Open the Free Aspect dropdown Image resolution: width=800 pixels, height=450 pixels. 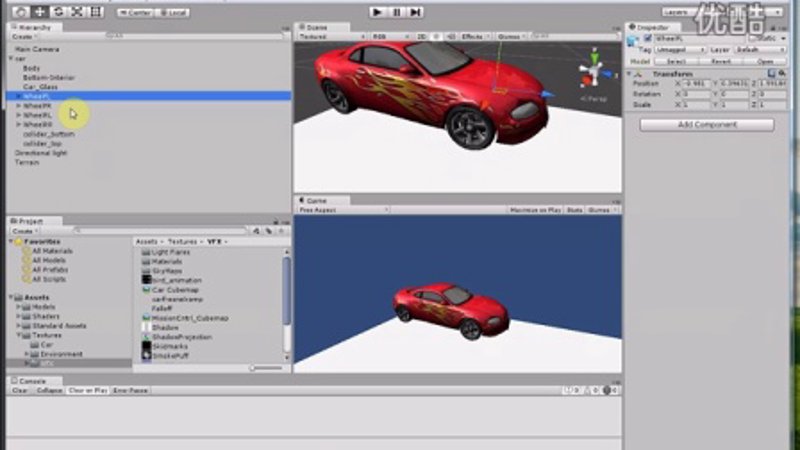[x=344, y=210]
